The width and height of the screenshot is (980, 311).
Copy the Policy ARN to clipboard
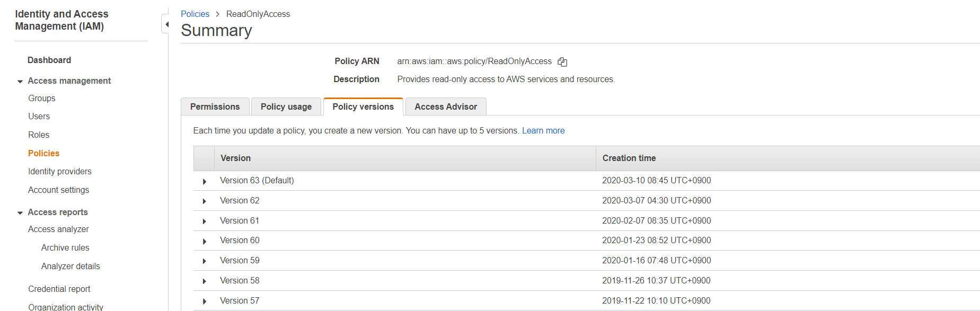tap(562, 62)
